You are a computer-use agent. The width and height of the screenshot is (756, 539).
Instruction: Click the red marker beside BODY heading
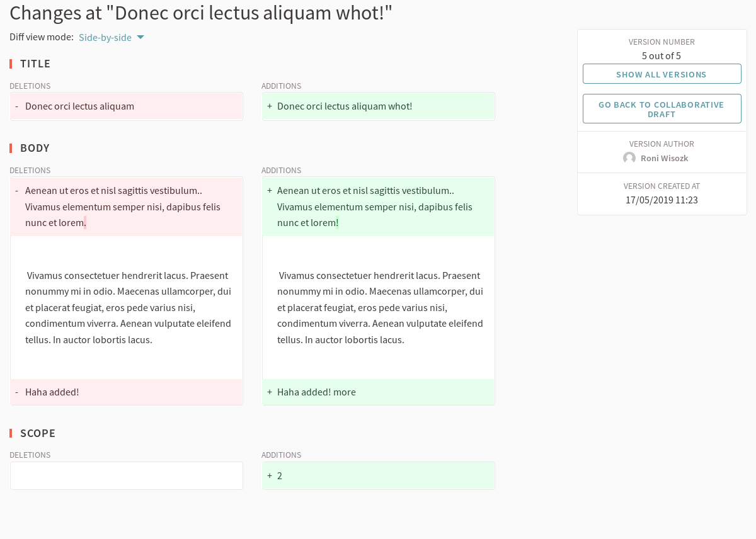click(x=10, y=148)
